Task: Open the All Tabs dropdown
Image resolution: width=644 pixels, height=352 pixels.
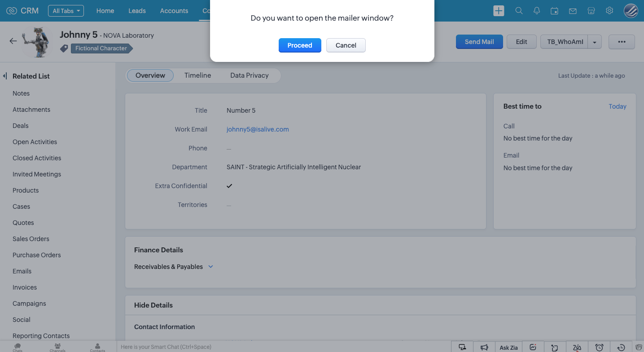Action: click(x=66, y=11)
